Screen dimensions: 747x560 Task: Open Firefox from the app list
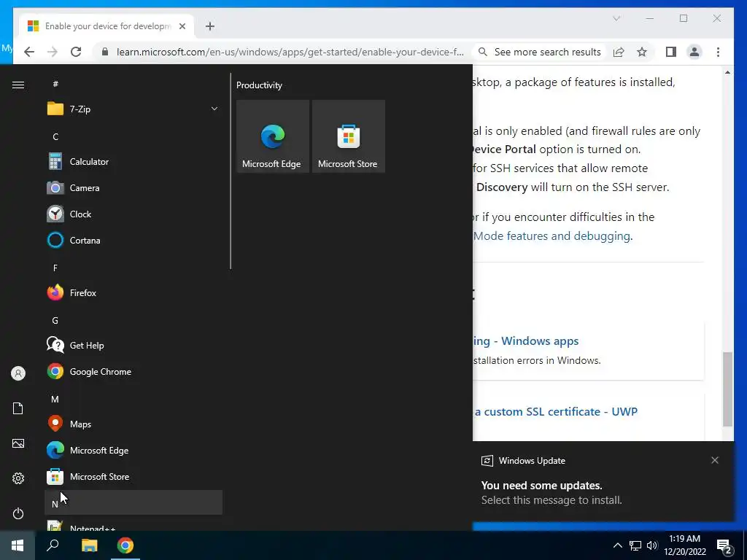pyautogui.click(x=133, y=293)
